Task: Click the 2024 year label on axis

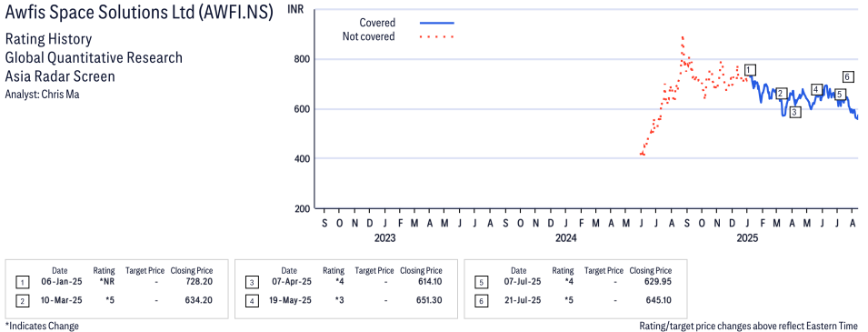Action: coord(565,238)
